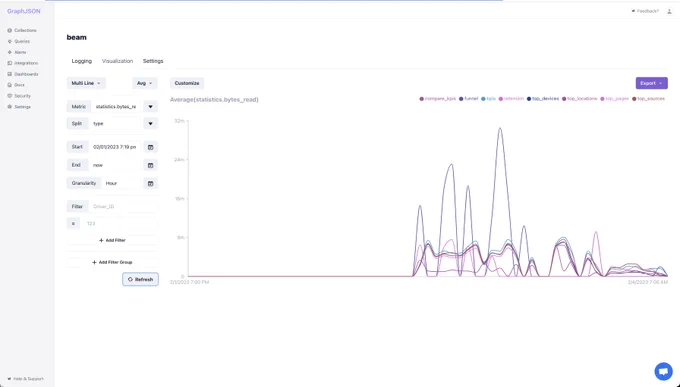Click the Granularity field showing Hour
The height and width of the screenshot is (387, 680).
pyautogui.click(x=122, y=184)
